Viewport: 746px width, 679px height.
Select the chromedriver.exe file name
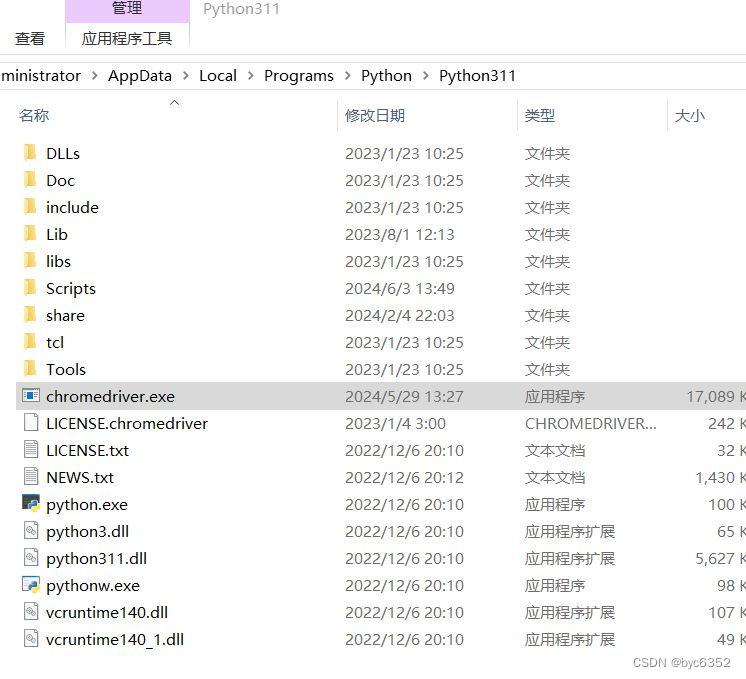(x=110, y=396)
